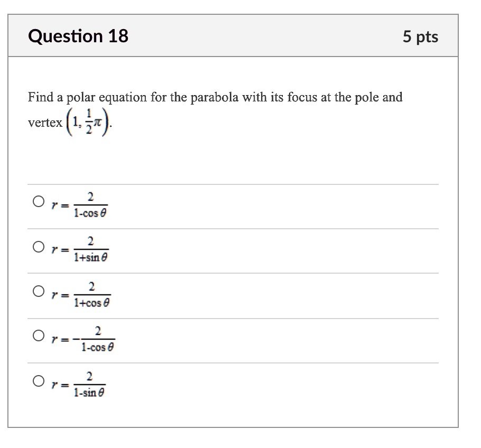Click the positive 2/(1-cos θ) formula label
Screen dimensions: 481x448
(x=80, y=205)
